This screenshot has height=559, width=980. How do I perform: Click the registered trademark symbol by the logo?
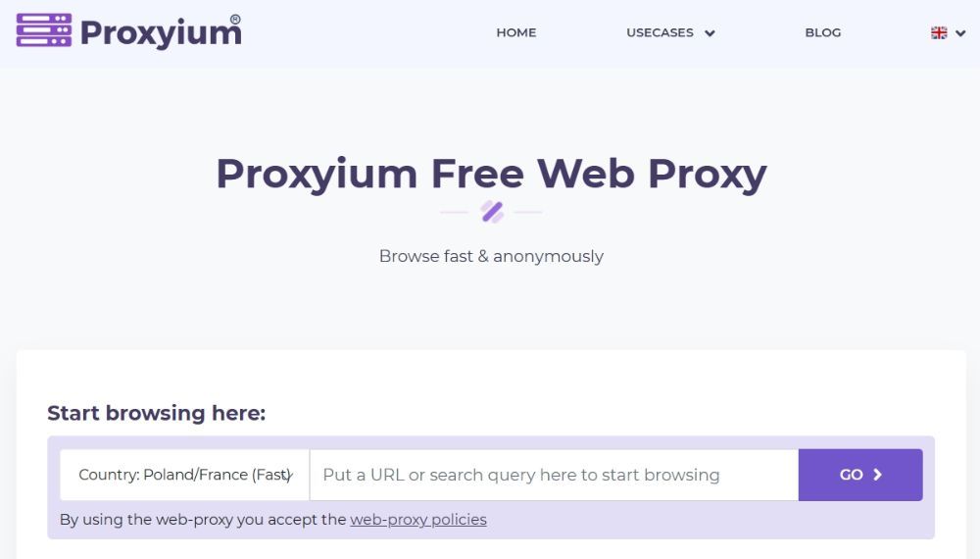234,19
